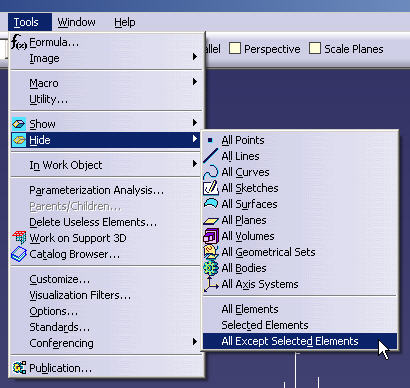Expand the Hide submenu arrow
Screen dimensions: 410x388
pos(195,139)
